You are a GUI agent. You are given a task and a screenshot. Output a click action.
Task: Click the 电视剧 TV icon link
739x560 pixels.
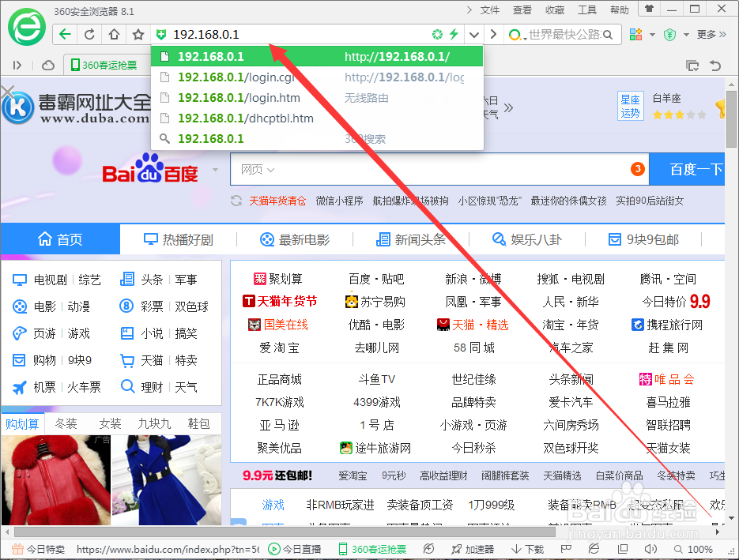click(19, 280)
